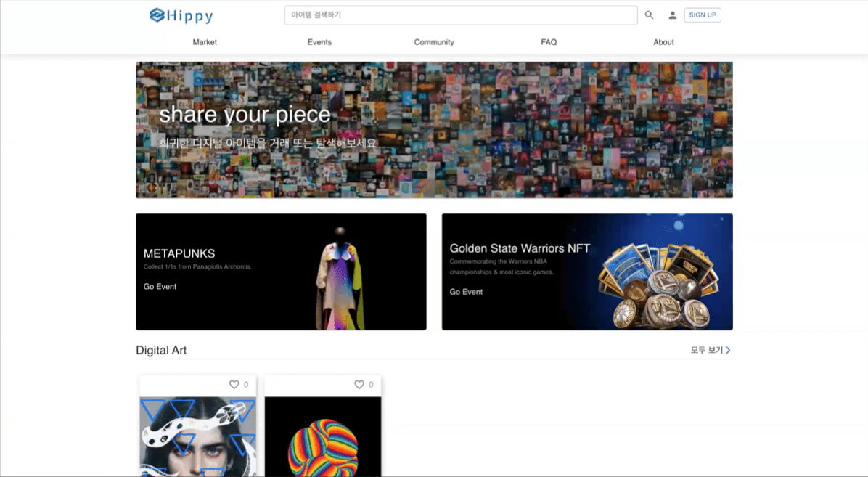The width and height of the screenshot is (868, 477).
Task: Open the Community menu item
Action: 434,42
